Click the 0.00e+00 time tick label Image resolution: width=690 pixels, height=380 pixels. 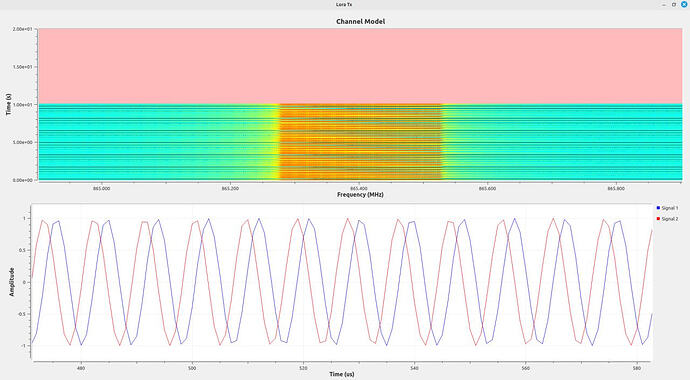point(23,180)
